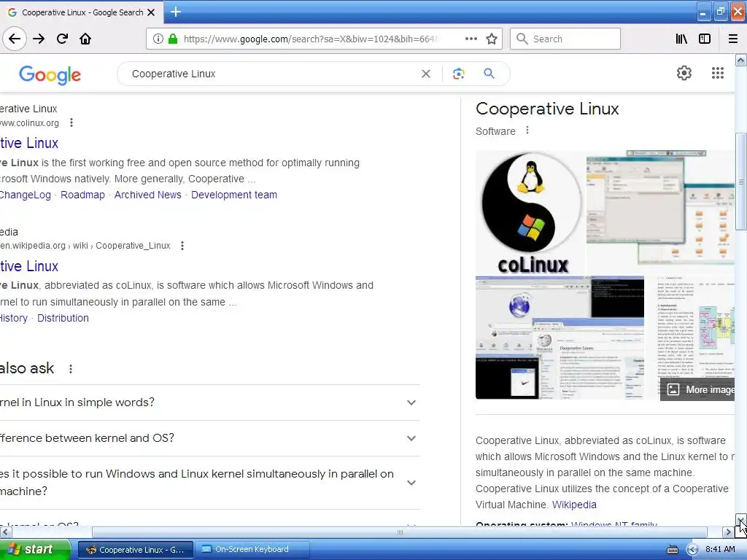Viewport: 747px width, 560px height.
Task: Follow the Wikipedia link in knowledge panel
Action: pos(574,505)
